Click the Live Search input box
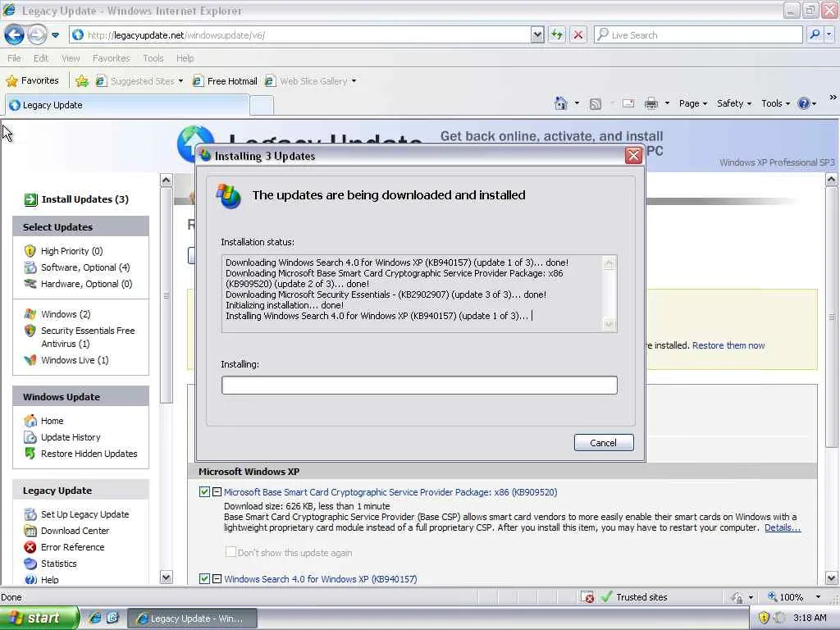The image size is (840, 630). pos(698,34)
